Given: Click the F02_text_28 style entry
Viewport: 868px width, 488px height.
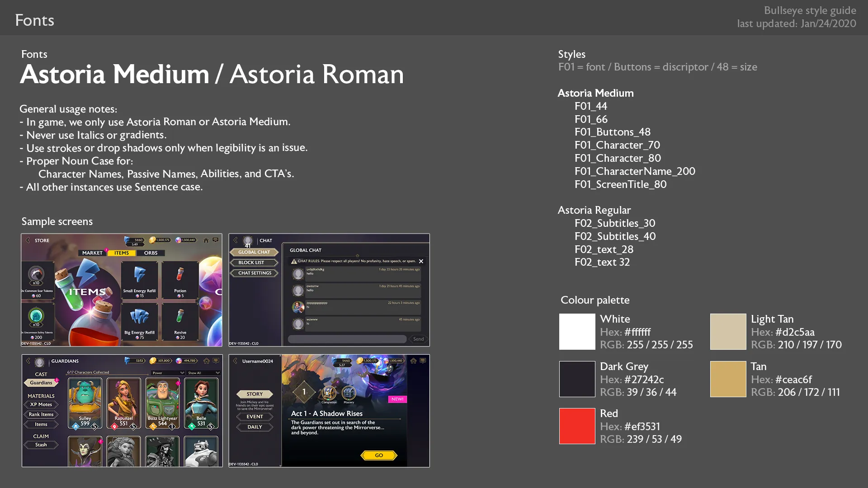Looking at the screenshot, I should pyautogui.click(x=604, y=249).
